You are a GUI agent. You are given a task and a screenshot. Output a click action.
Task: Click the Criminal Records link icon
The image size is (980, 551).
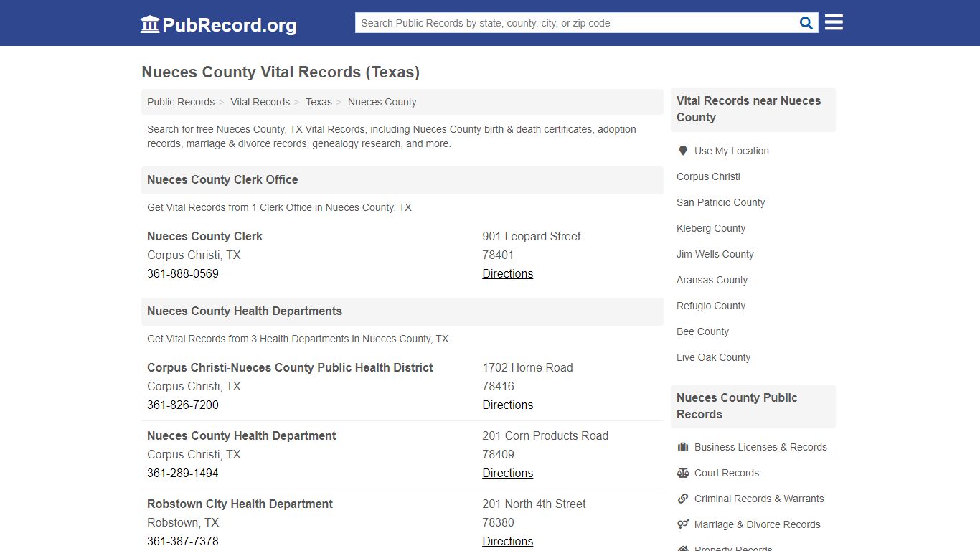[x=683, y=499]
